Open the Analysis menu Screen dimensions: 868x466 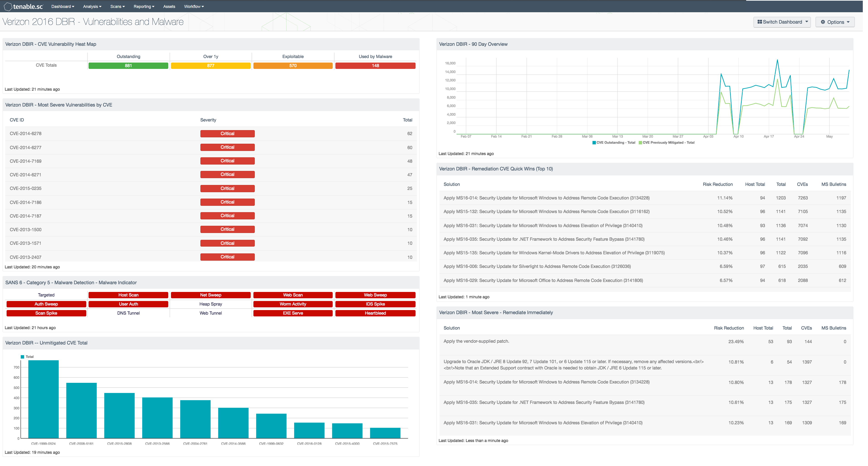(x=92, y=6)
